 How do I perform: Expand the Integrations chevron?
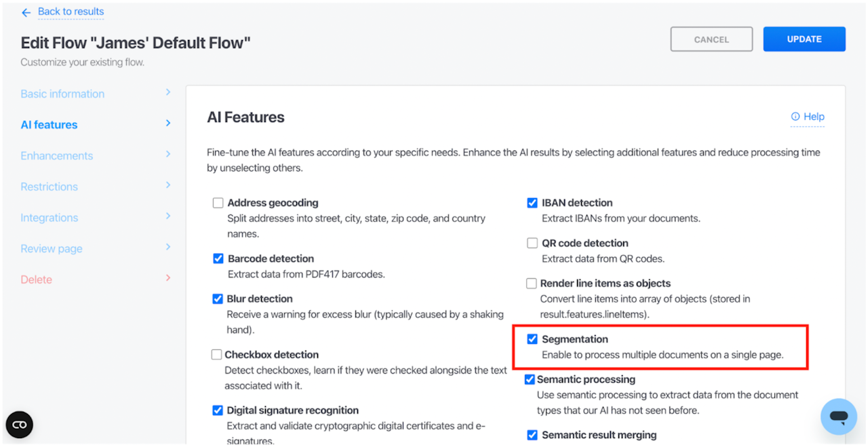point(168,216)
